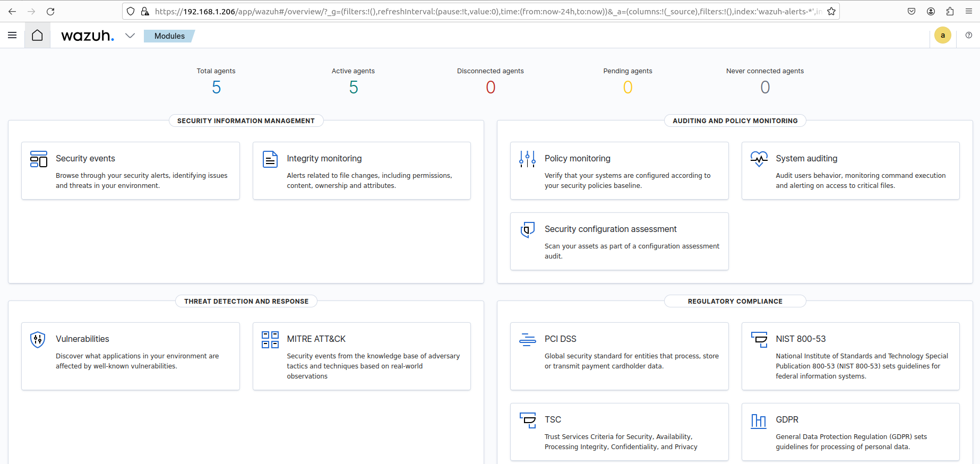Screen dimensions: 980x464
Task: Click the Never connected agents count 0
Action: 765,87
